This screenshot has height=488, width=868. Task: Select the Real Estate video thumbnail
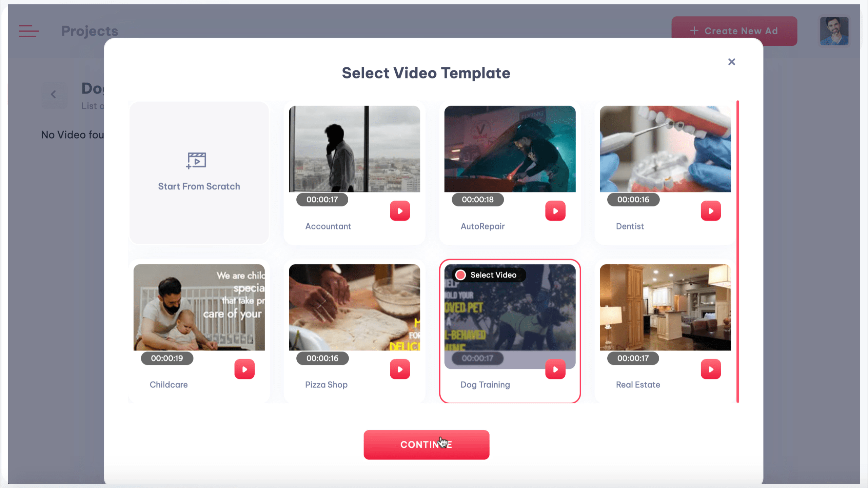[665, 307]
